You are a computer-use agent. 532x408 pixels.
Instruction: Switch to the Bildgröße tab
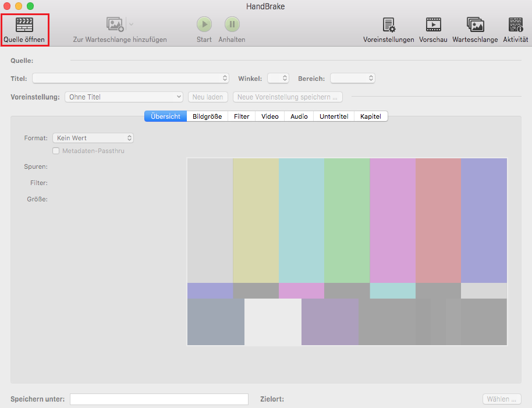pos(207,116)
